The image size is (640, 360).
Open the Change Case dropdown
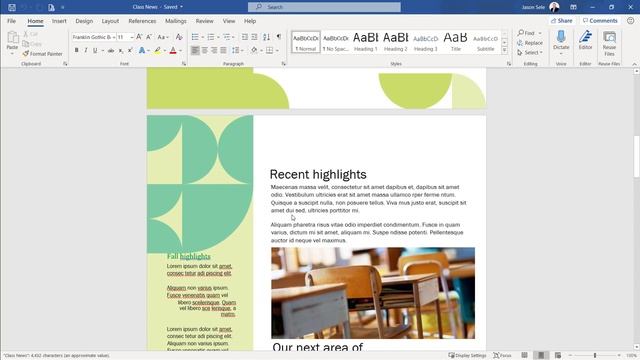[163, 37]
